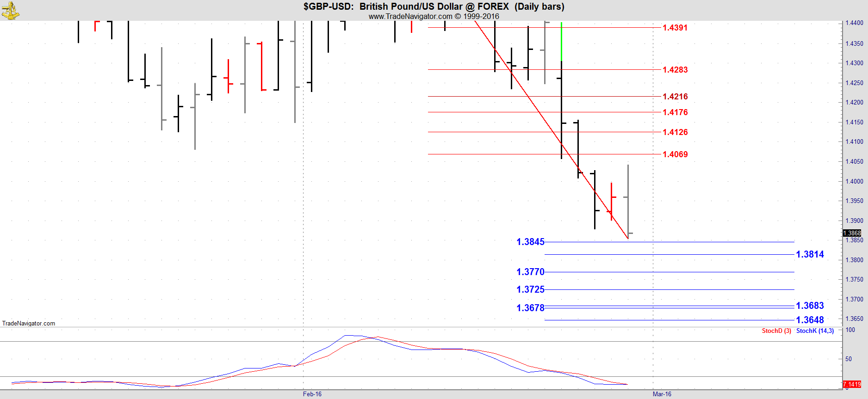Click the TradeNavigator.com watermark at bottom-left
This screenshot has width=868, height=399.
[x=29, y=323]
